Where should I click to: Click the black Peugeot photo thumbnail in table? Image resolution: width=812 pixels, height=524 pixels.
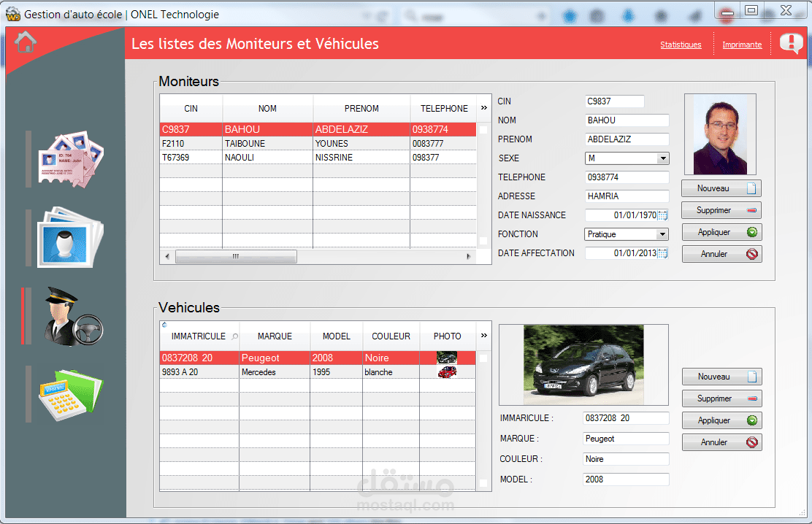click(x=447, y=358)
